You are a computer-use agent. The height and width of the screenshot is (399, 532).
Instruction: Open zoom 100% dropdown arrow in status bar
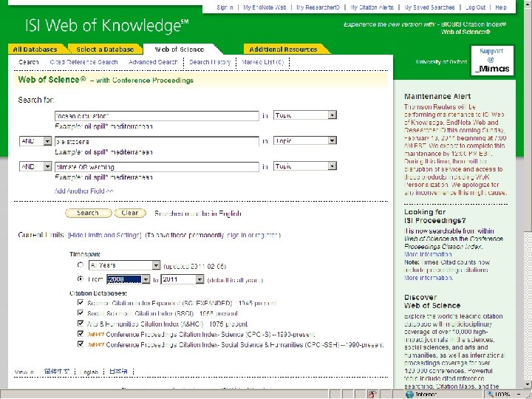(519, 395)
